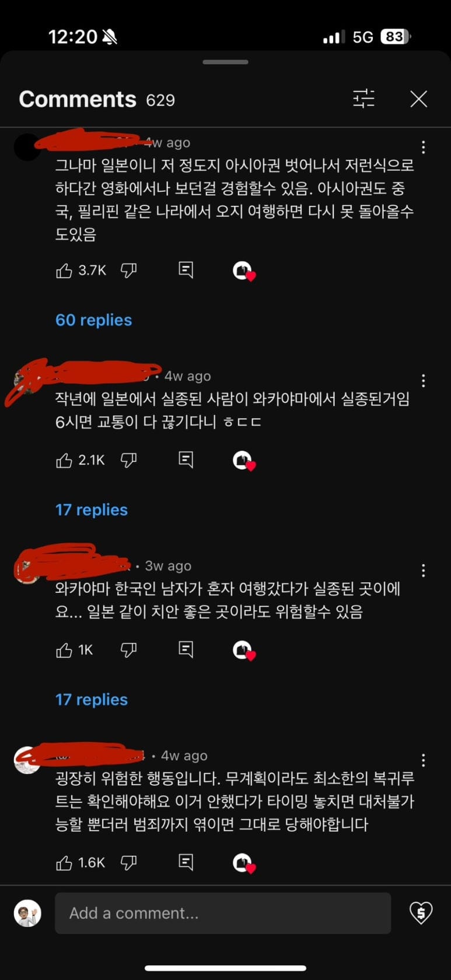Tap reply icon on the 1.6K-likes comment
The image size is (451, 980).
[186, 862]
